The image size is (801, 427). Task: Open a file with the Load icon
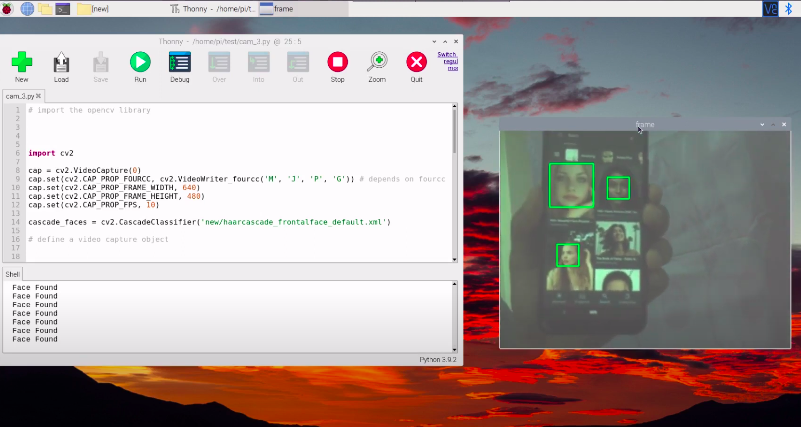61,62
